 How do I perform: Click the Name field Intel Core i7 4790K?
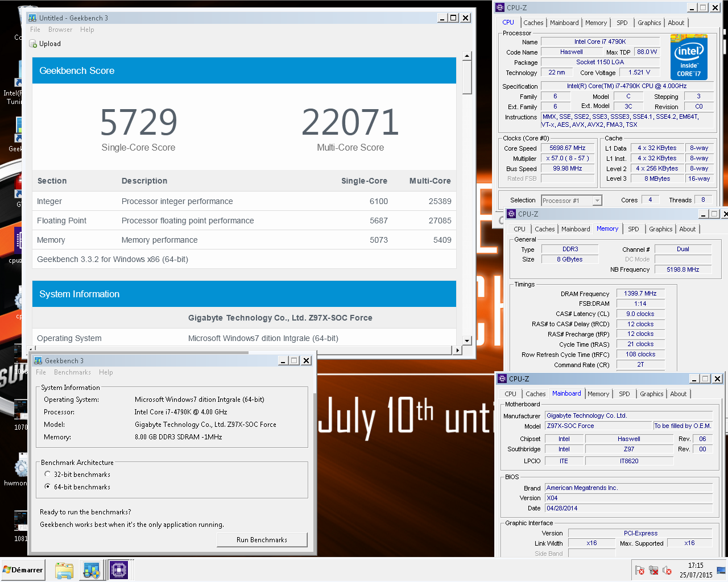600,41
